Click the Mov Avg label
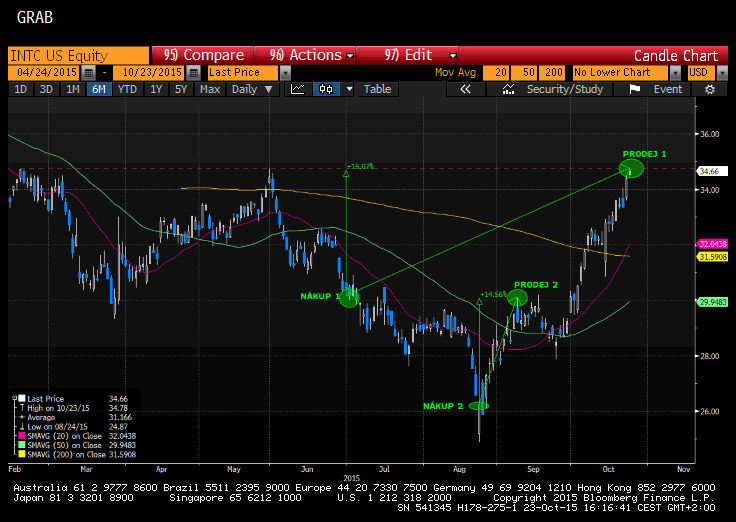Image resolution: width=736 pixels, height=522 pixels. 455,73
